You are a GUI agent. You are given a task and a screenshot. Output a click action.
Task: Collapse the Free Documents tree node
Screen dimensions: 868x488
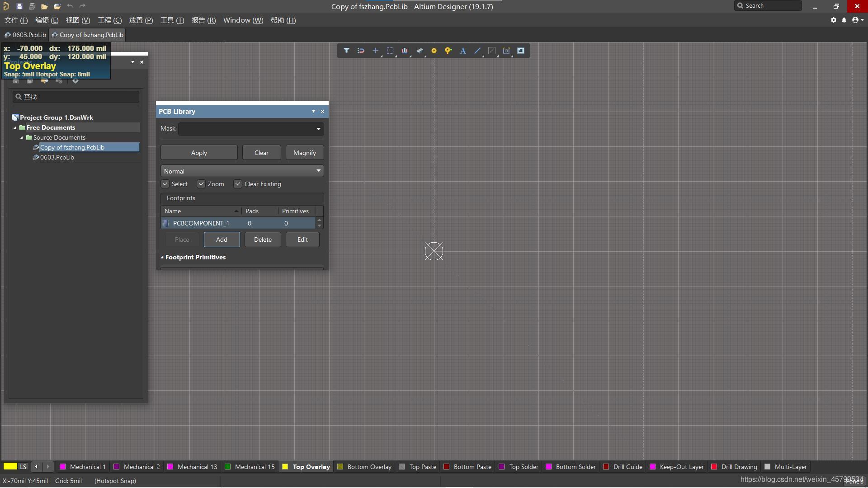(15, 128)
